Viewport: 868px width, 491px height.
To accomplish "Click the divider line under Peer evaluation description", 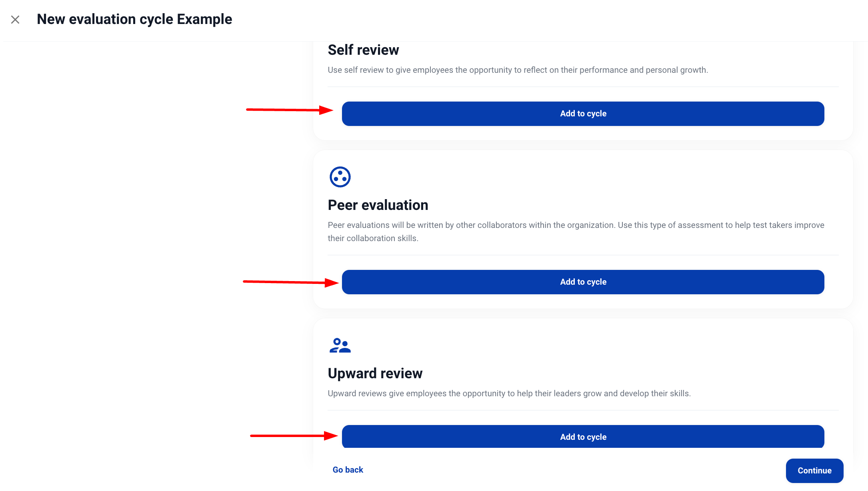I will pyautogui.click(x=583, y=255).
